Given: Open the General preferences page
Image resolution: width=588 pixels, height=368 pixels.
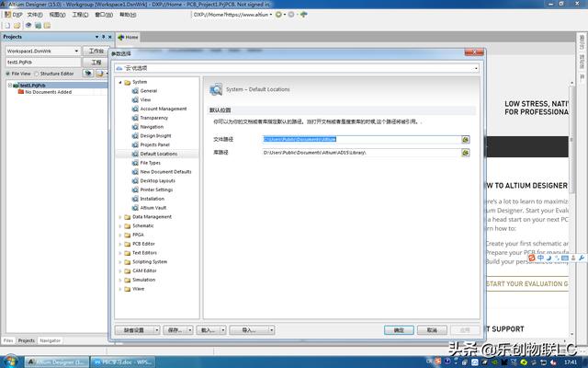Looking at the screenshot, I should point(149,91).
